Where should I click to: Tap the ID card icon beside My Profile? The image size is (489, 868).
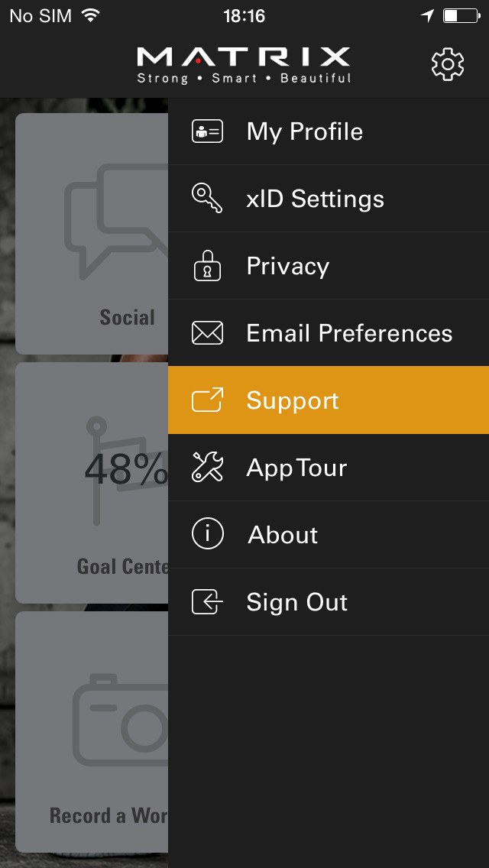(207, 131)
